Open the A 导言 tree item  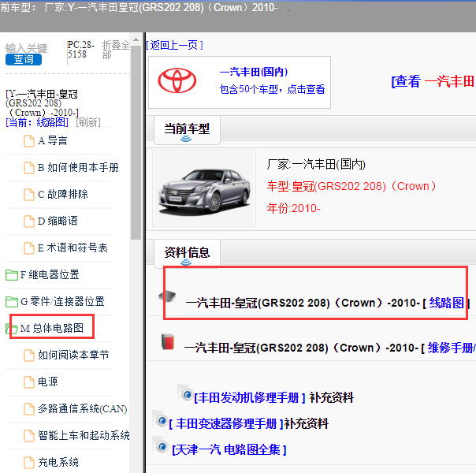point(52,141)
